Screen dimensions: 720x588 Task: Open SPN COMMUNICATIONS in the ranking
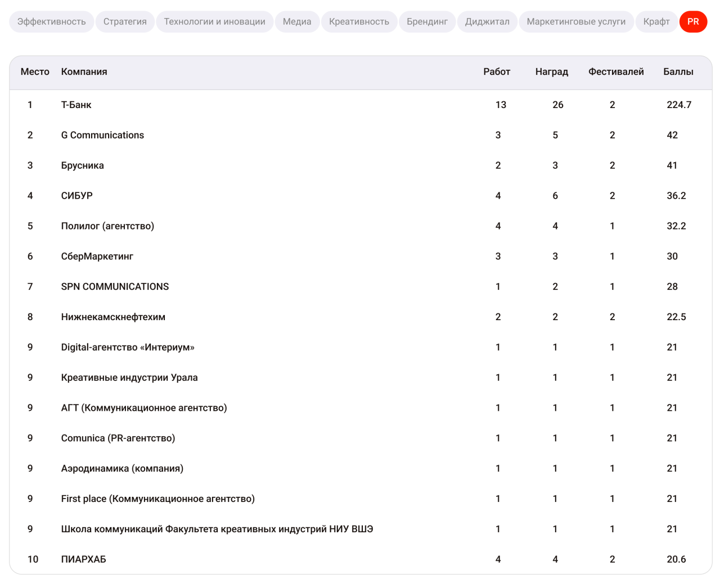point(115,286)
